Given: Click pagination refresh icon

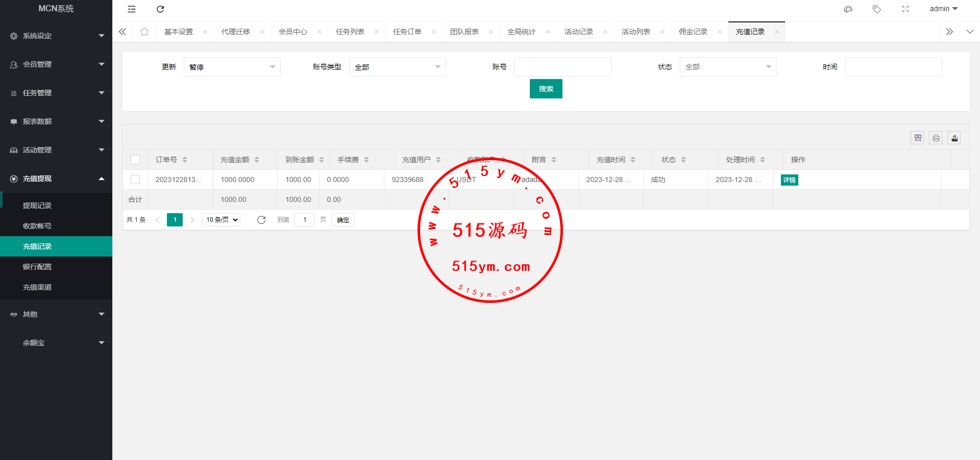Looking at the screenshot, I should point(261,220).
